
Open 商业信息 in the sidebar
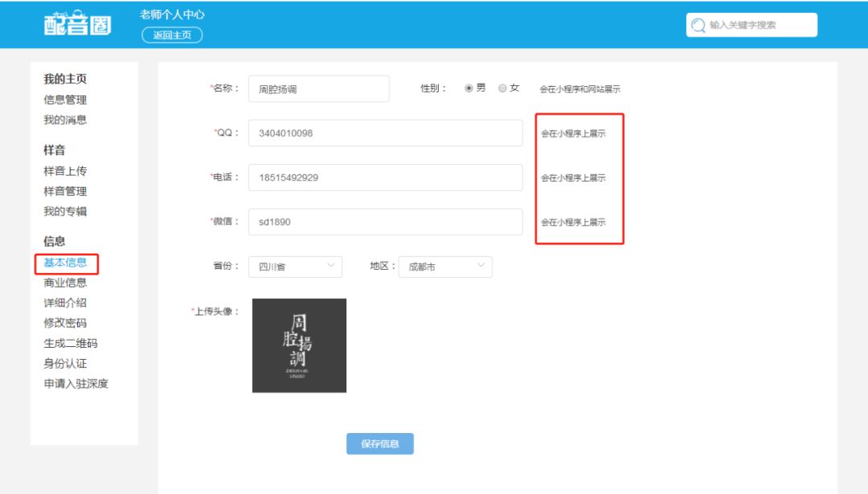point(65,283)
